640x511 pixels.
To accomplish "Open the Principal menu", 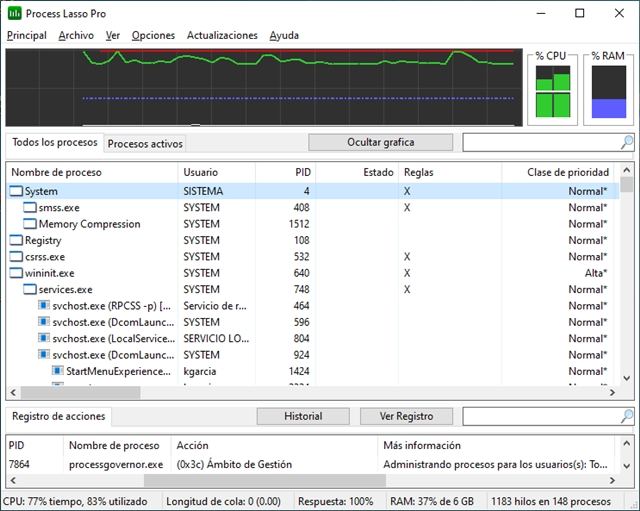I will pos(27,36).
